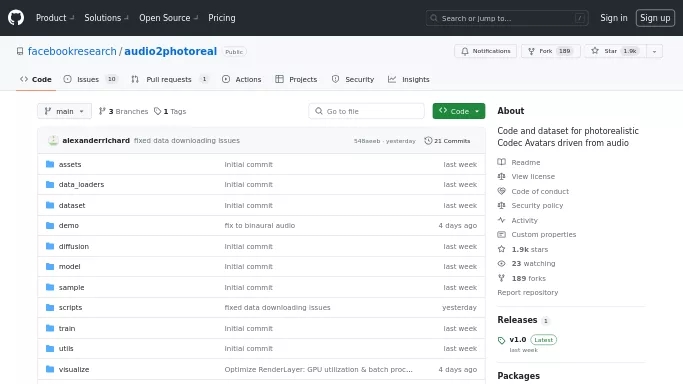
Task: Switch to the Pull requests tab
Action: point(169,79)
